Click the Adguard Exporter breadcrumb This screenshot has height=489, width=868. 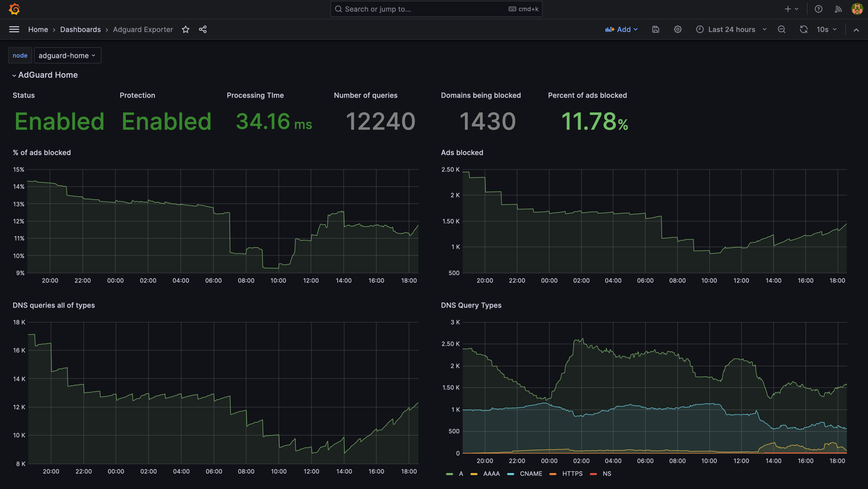(x=143, y=30)
